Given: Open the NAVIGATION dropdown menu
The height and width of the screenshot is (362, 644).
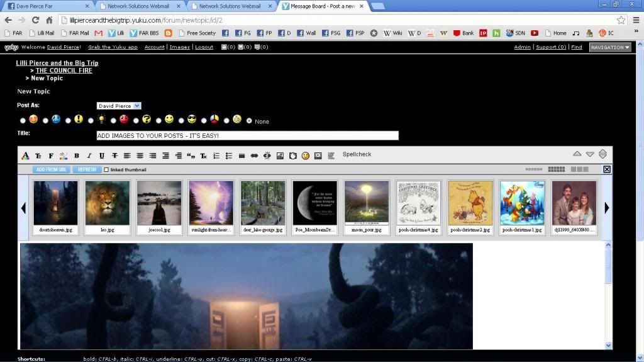Looking at the screenshot, I should click(610, 47).
